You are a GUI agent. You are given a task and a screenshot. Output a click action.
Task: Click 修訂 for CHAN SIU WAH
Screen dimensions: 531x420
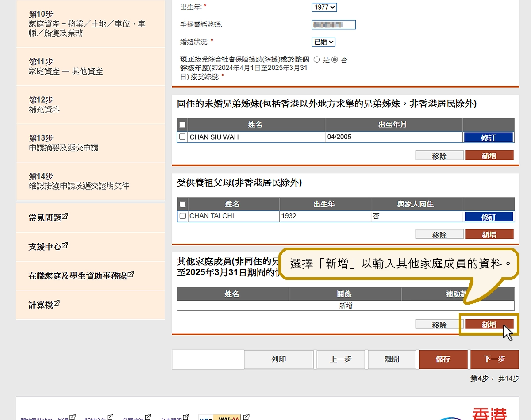pyautogui.click(x=489, y=137)
